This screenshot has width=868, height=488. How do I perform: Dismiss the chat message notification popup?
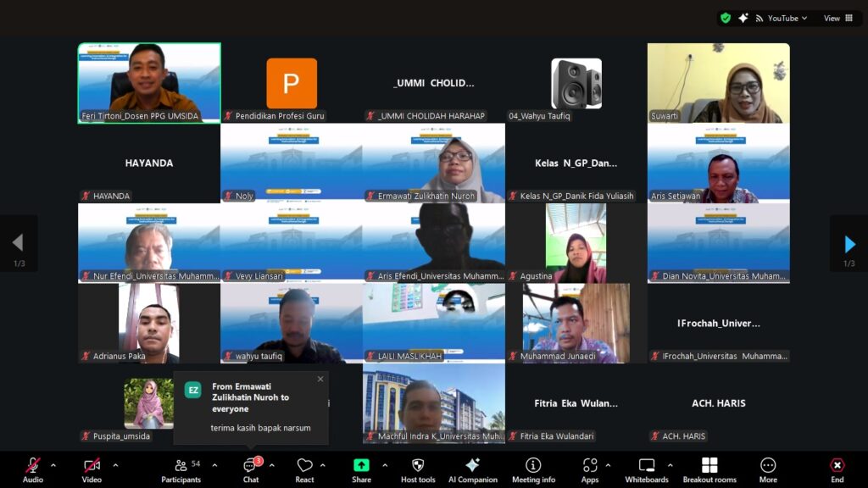pyautogui.click(x=320, y=379)
